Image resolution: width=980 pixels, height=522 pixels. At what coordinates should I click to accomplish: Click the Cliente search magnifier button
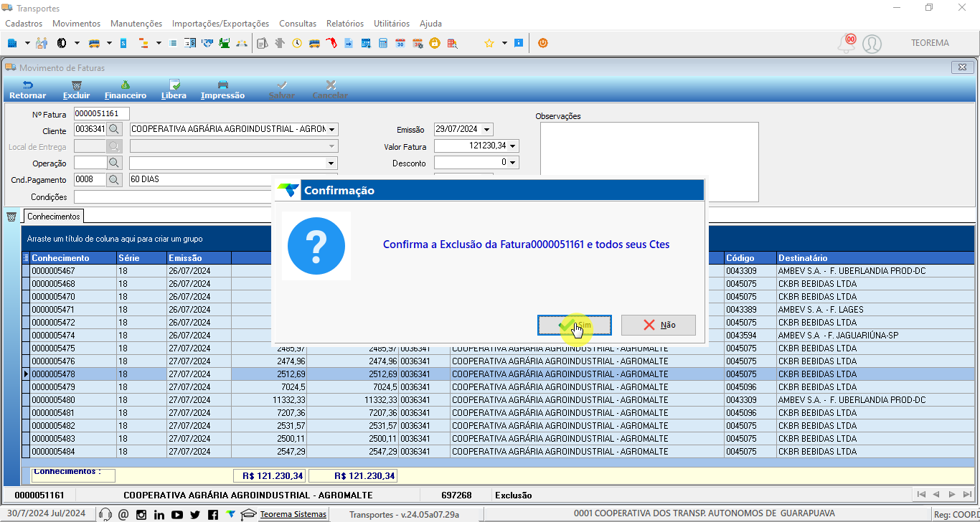coord(115,130)
